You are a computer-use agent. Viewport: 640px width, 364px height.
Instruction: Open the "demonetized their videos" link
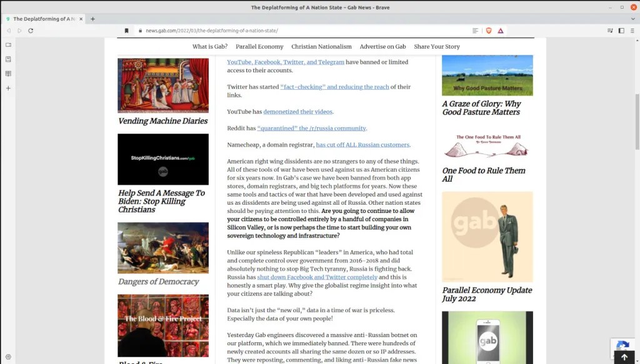[298, 112]
